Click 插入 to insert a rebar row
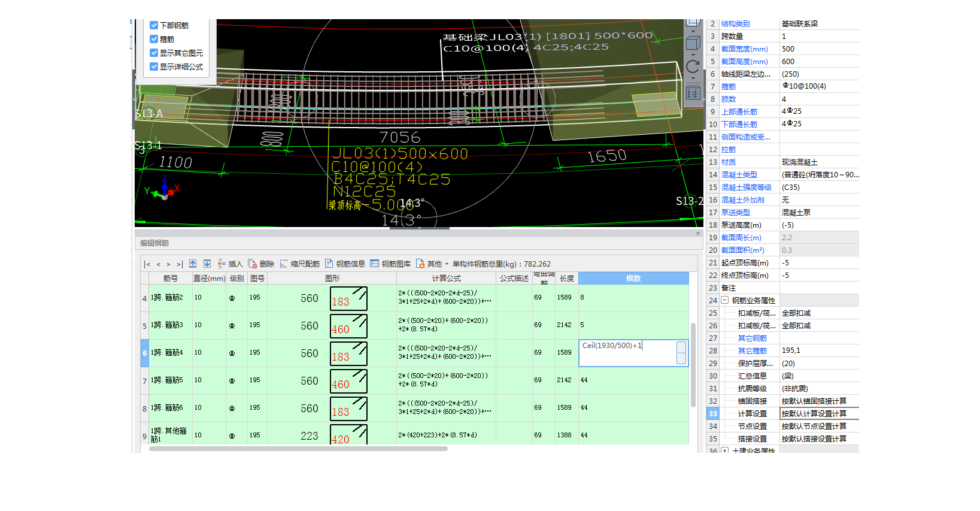 230,264
